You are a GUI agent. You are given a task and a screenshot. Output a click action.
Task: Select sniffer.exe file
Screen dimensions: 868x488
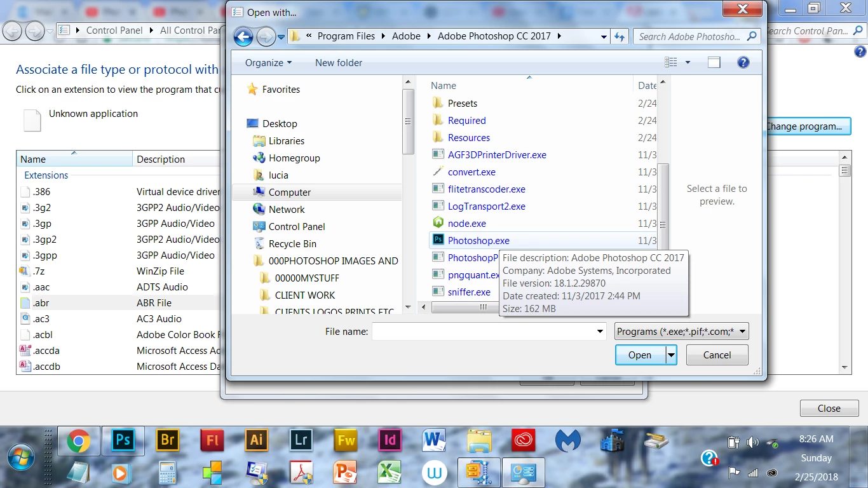[469, 292]
